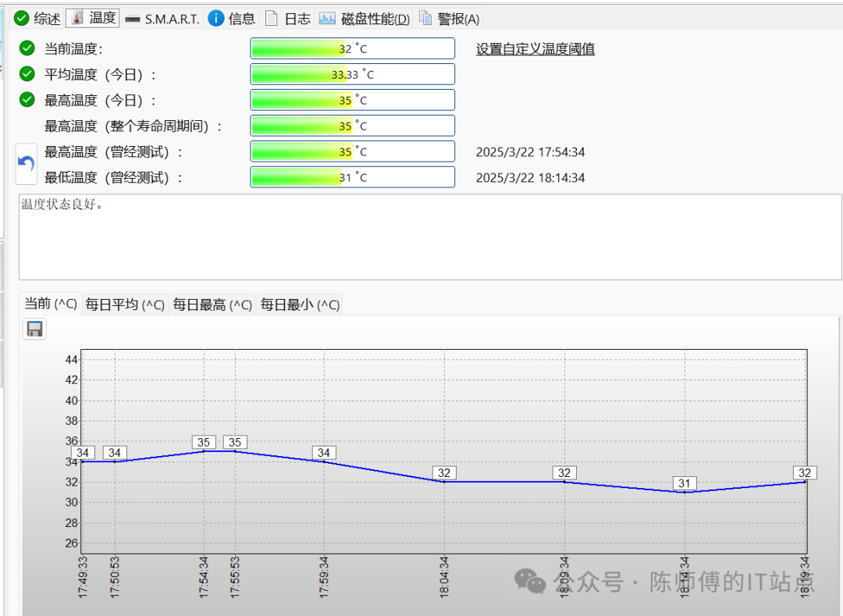Click the green check icon on 综述 tab
This screenshot has width=843, height=616.
click(22, 19)
